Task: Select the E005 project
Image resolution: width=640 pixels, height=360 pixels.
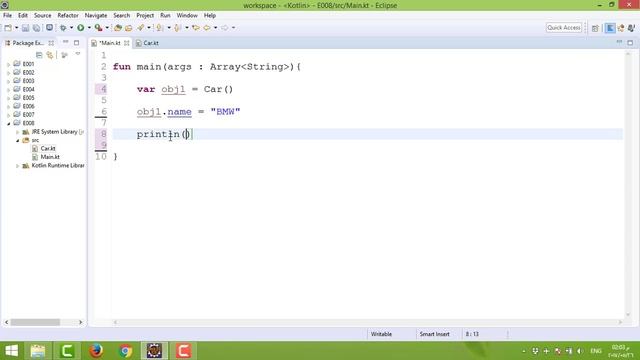Action: point(28,98)
